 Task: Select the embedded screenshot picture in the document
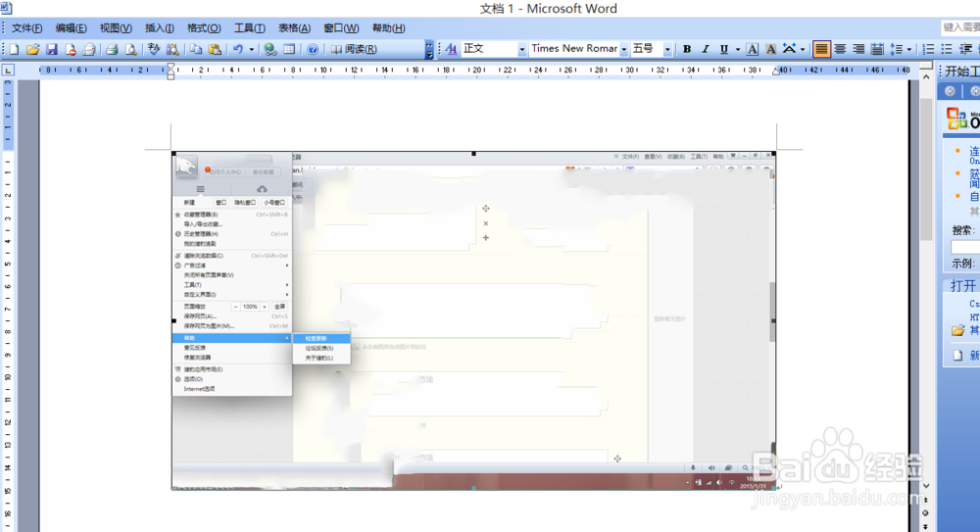click(x=473, y=320)
